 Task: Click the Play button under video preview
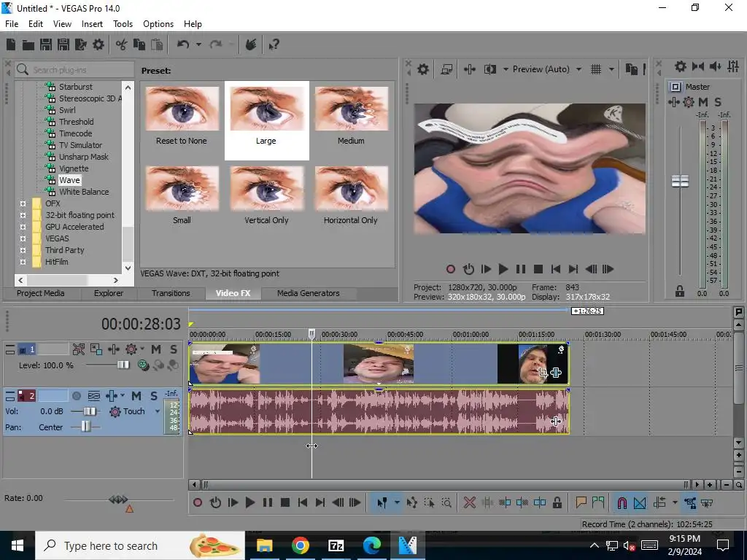click(x=503, y=269)
